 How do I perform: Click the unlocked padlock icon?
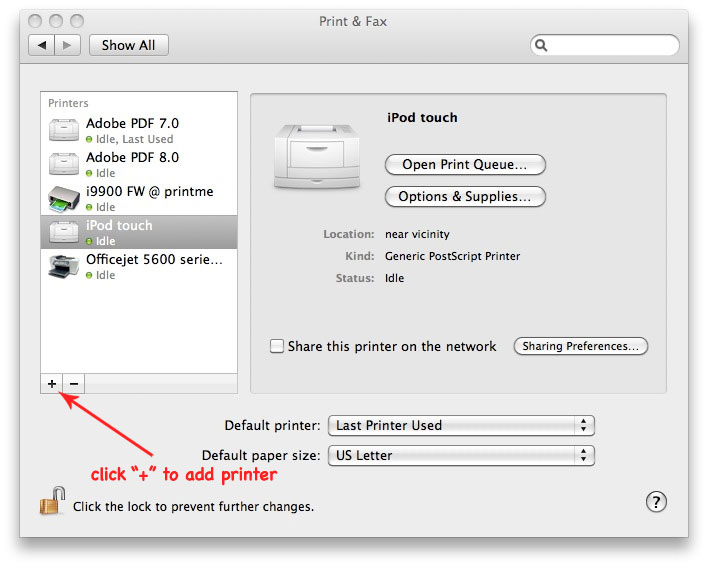(52, 501)
